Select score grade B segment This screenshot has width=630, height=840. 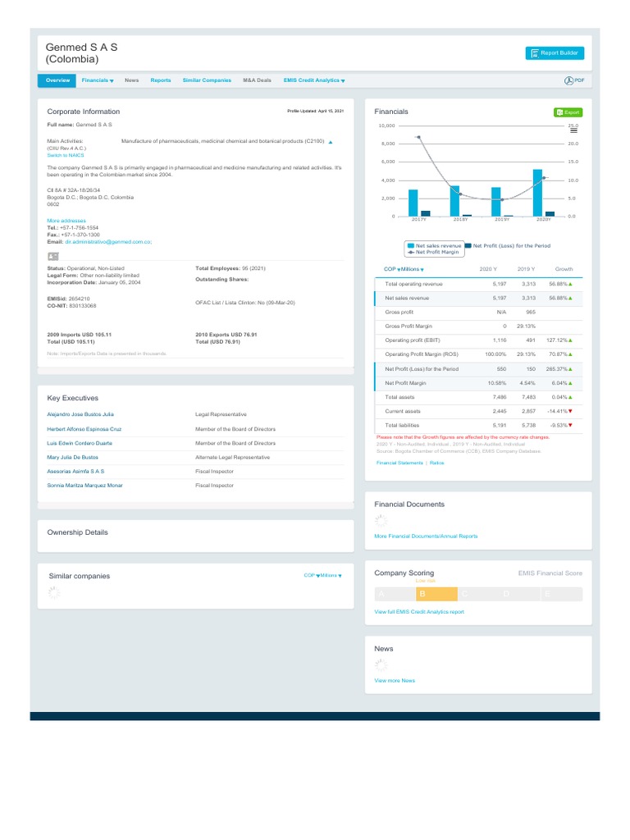tap(436, 594)
